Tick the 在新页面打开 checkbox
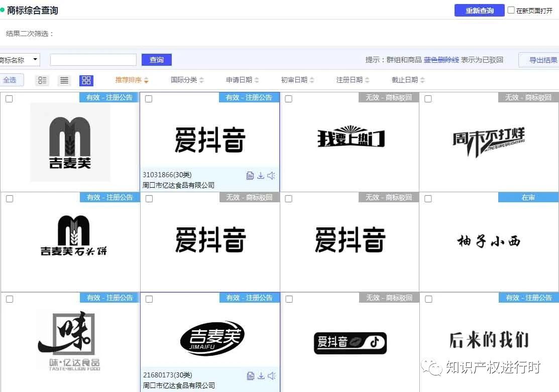Image resolution: width=559 pixels, height=392 pixels. point(511,10)
